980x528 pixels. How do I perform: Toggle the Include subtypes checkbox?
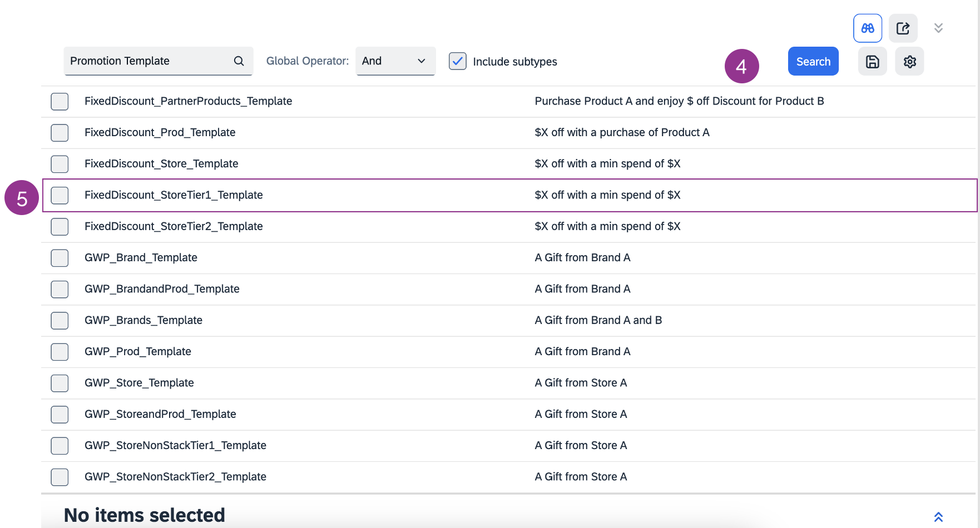pyautogui.click(x=458, y=61)
